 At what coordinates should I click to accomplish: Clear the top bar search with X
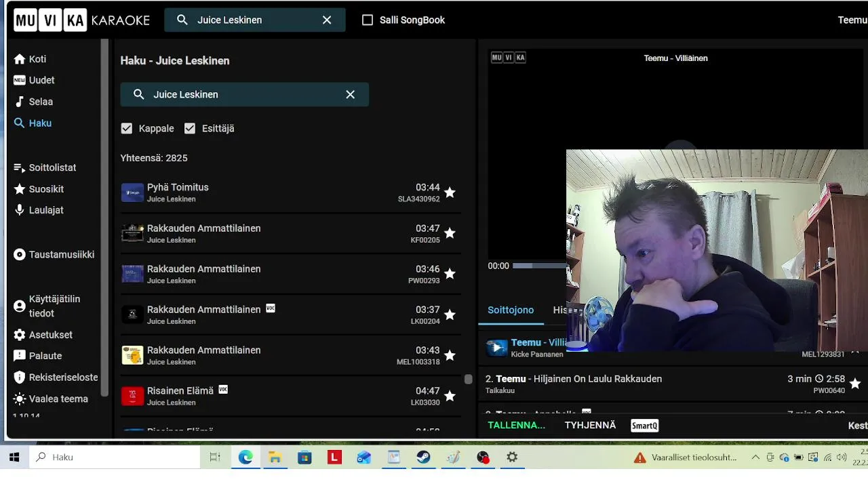(327, 20)
